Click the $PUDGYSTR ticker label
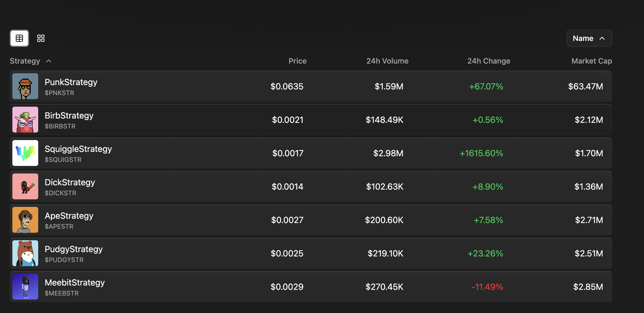This screenshot has height=313, width=644. click(x=64, y=260)
